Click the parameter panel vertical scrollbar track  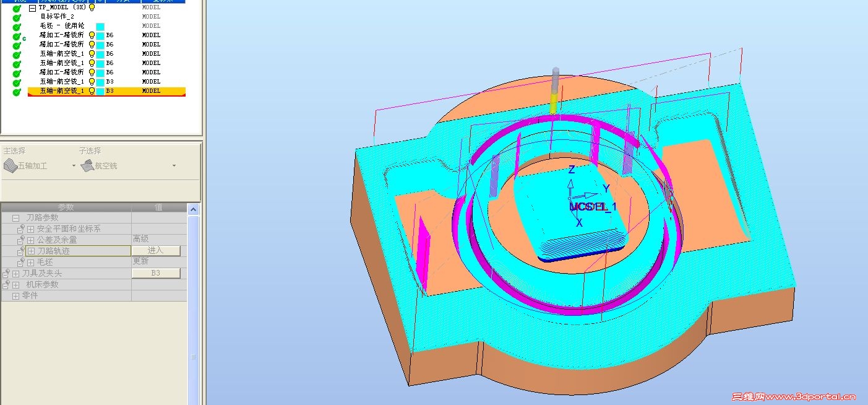(194, 310)
